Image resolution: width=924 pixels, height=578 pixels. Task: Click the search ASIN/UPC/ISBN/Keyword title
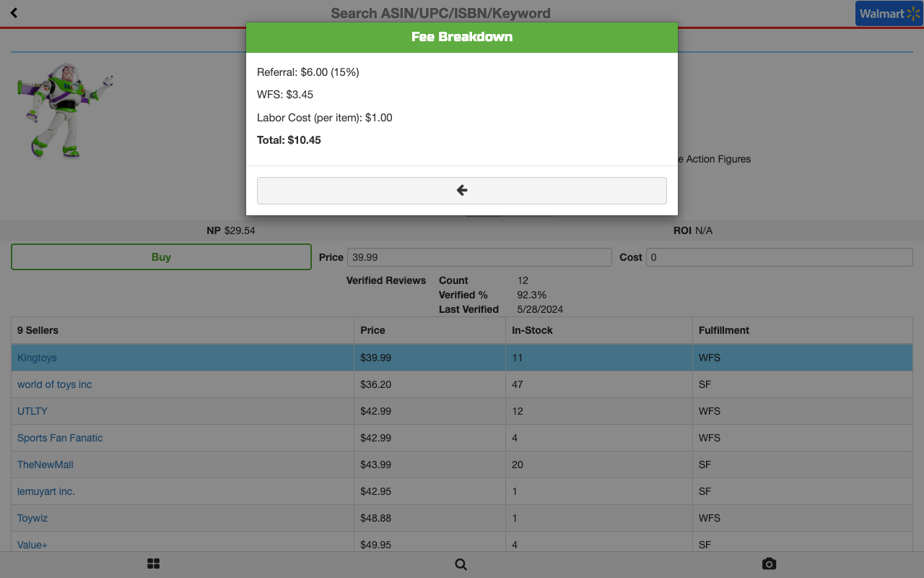coord(440,13)
